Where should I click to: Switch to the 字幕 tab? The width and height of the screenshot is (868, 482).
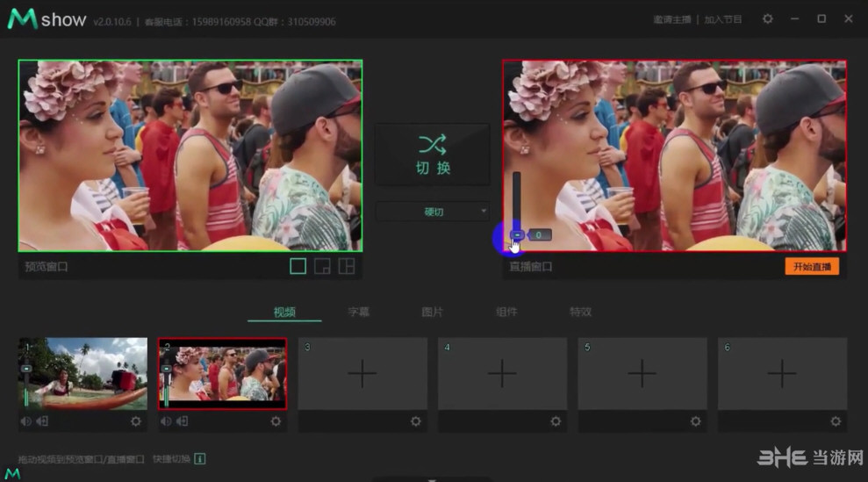click(358, 312)
